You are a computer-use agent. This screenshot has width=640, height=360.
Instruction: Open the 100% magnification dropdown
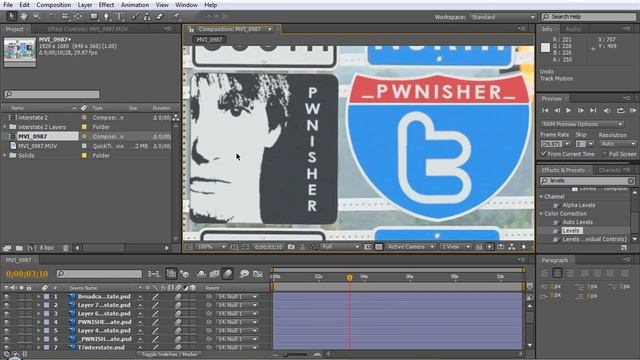[x=211, y=247]
